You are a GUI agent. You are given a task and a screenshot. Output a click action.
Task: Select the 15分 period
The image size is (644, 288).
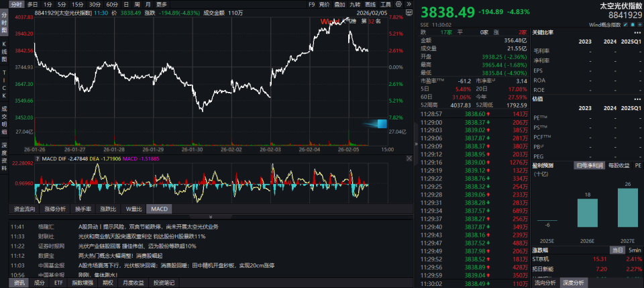point(76,4)
